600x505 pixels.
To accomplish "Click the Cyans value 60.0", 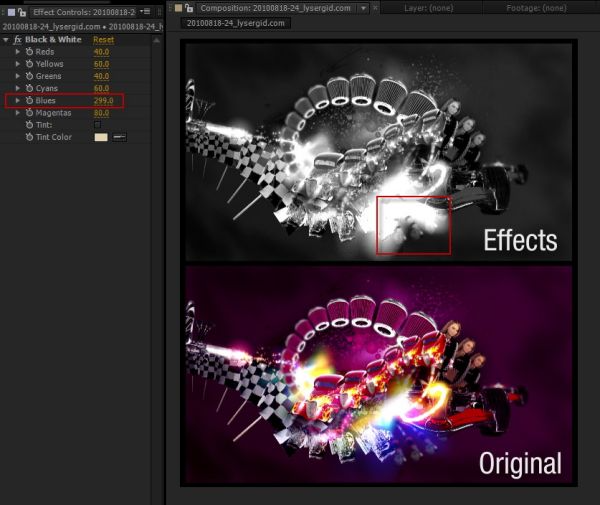I will [101, 88].
